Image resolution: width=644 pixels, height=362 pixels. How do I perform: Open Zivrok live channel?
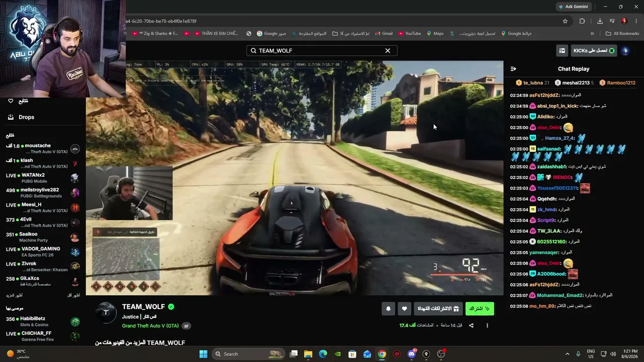point(43,266)
